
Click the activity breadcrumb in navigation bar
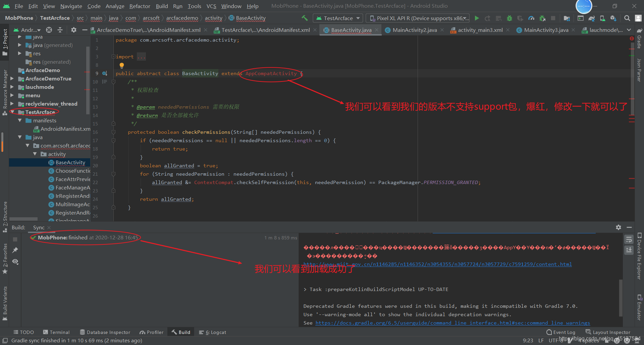[213, 18]
